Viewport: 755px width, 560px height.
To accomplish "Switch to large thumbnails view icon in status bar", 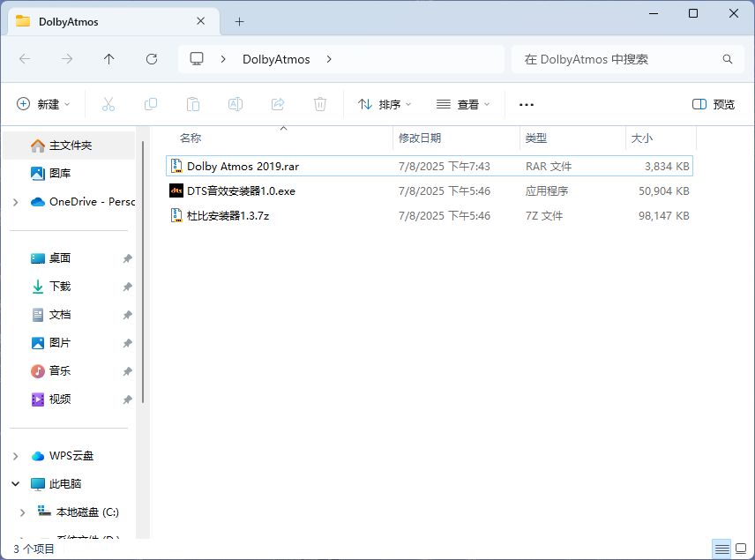I will coord(741,549).
